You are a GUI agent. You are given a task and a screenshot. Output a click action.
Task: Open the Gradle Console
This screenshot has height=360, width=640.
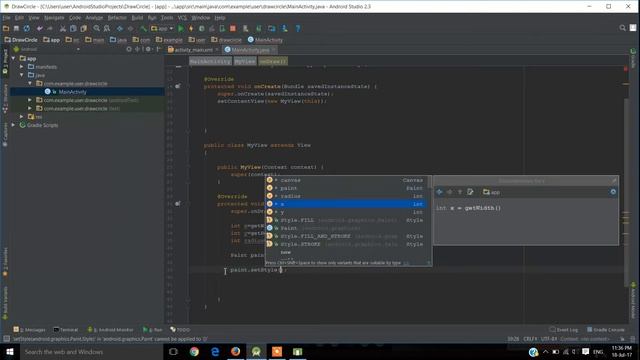(606, 329)
